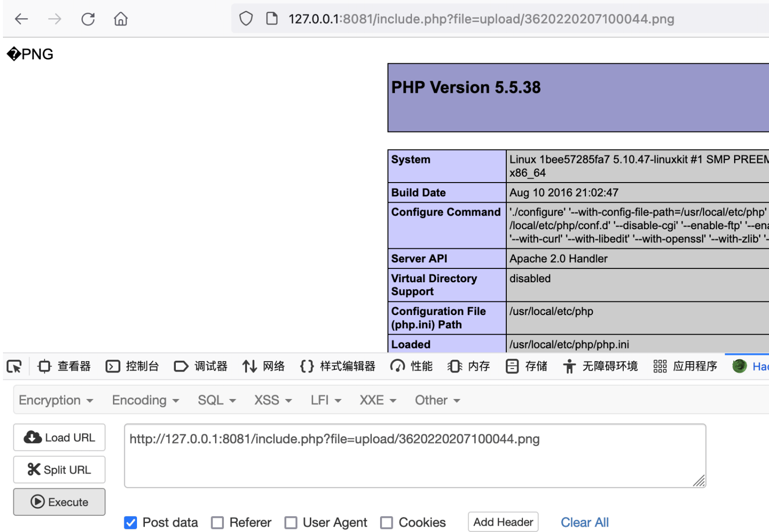Click the Split URL scissors button

point(59,470)
